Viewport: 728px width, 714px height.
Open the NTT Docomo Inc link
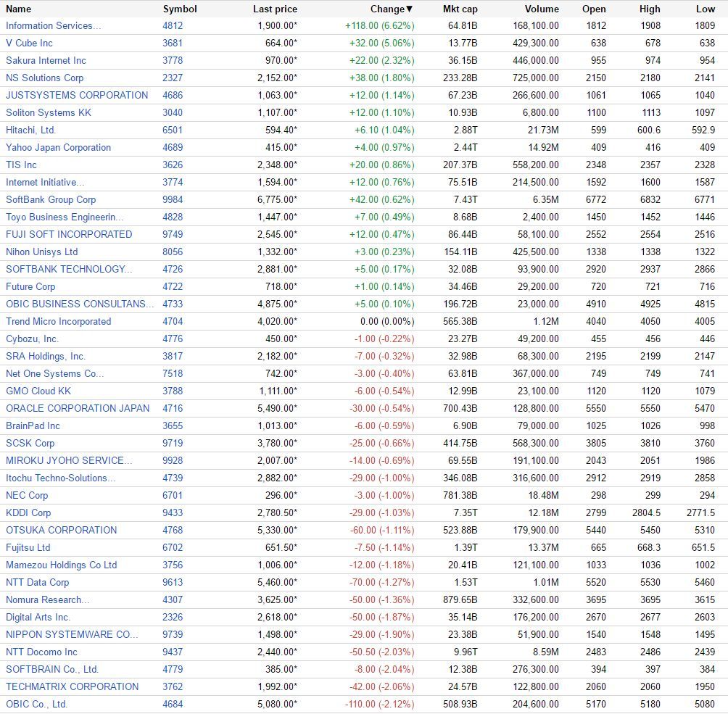(x=41, y=652)
